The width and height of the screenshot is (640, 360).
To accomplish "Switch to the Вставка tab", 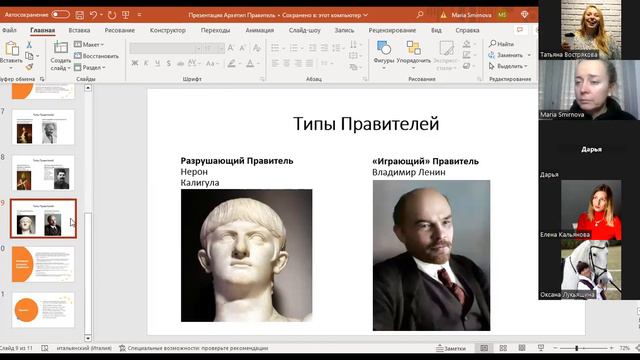I will coord(79,30).
